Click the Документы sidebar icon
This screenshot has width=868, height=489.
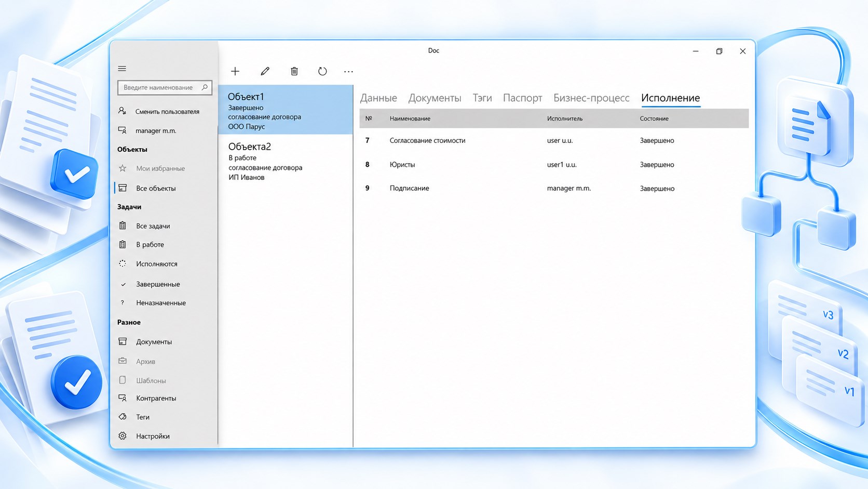pyautogui.click(x=123, y=341)
